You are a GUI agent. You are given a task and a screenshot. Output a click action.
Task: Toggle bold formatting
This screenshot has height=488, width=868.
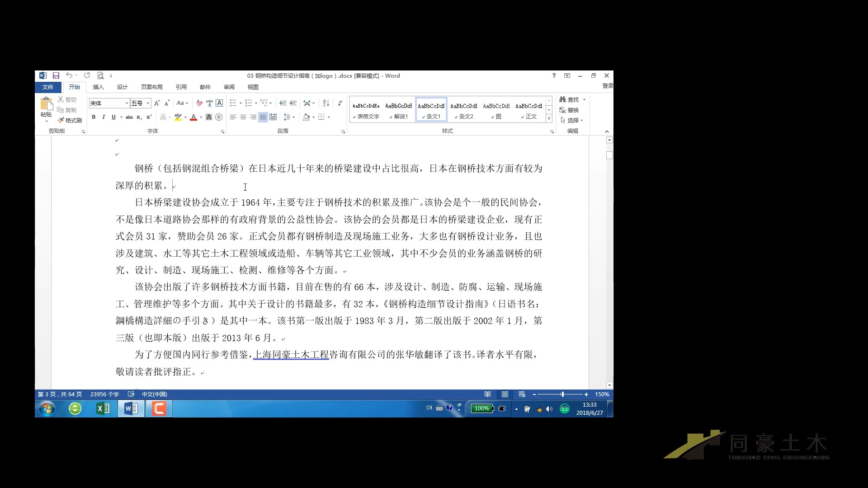(94, 117)
